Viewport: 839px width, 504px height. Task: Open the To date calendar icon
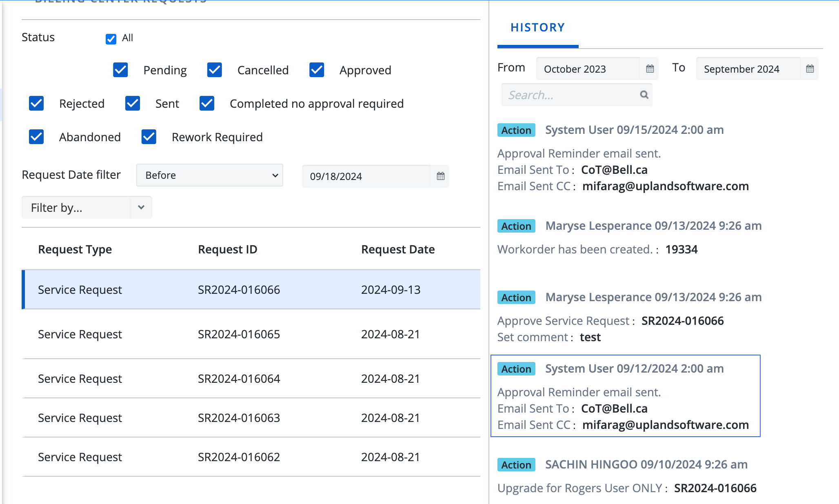click(810, 69)
